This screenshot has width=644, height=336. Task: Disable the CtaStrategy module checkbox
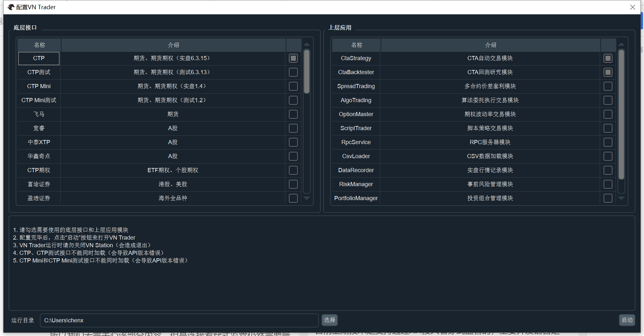coord(608,58)
